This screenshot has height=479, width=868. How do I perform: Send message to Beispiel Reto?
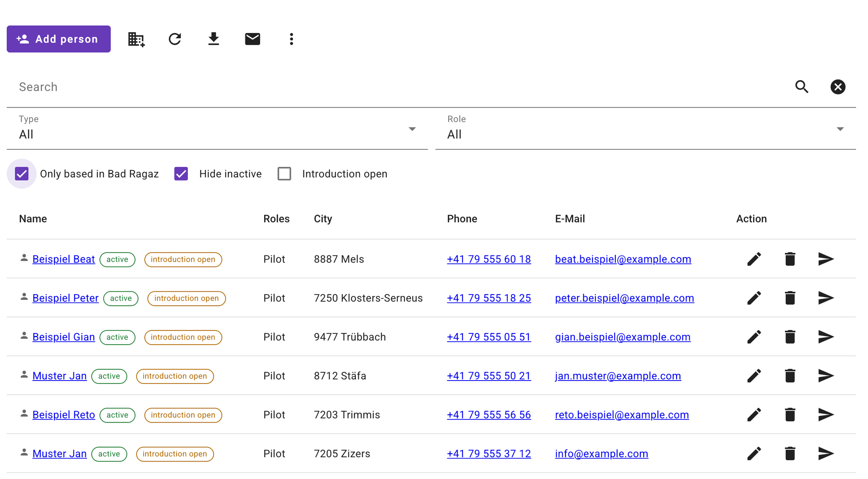tap(826, 415)
